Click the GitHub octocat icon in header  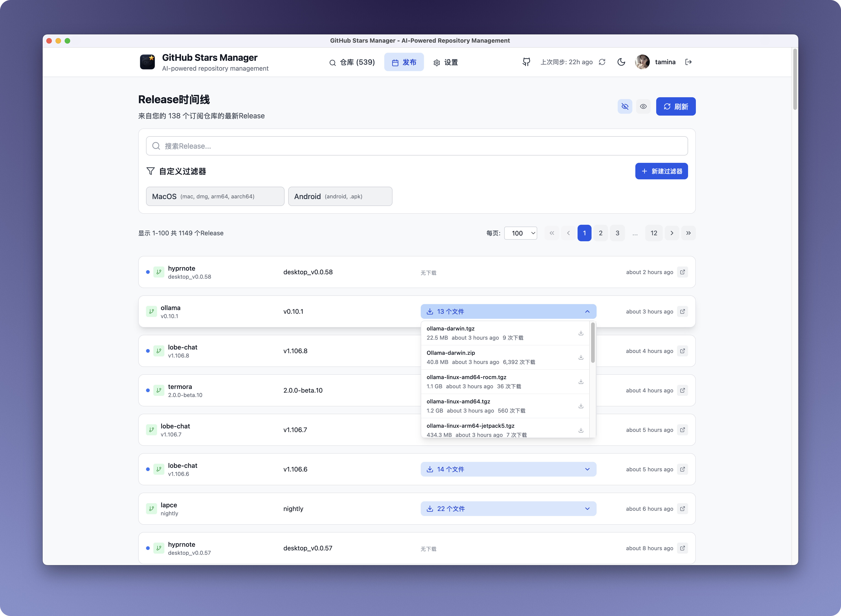click(x=526, y=62)
